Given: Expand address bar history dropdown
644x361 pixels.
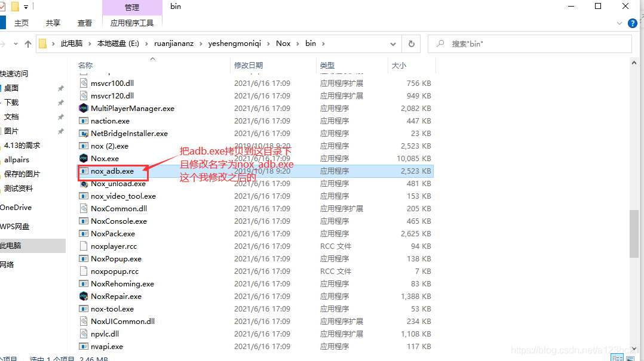Looking at the screenshot, I should [x=393, y=44].
